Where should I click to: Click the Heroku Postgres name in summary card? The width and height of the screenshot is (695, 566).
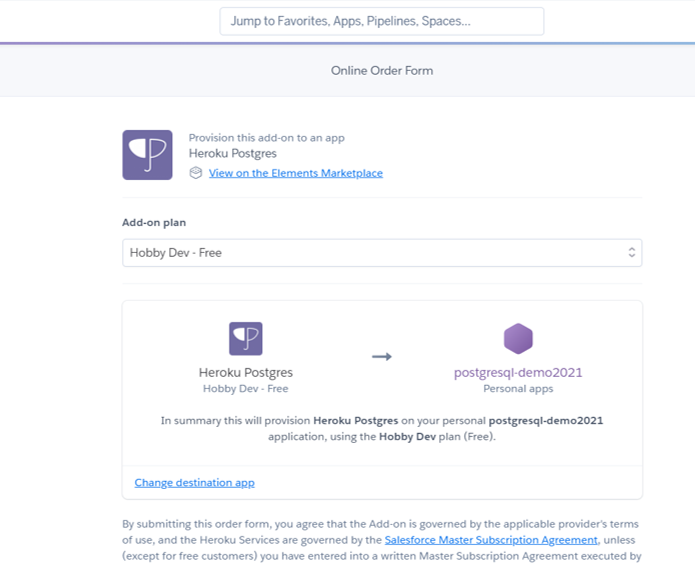246,372
